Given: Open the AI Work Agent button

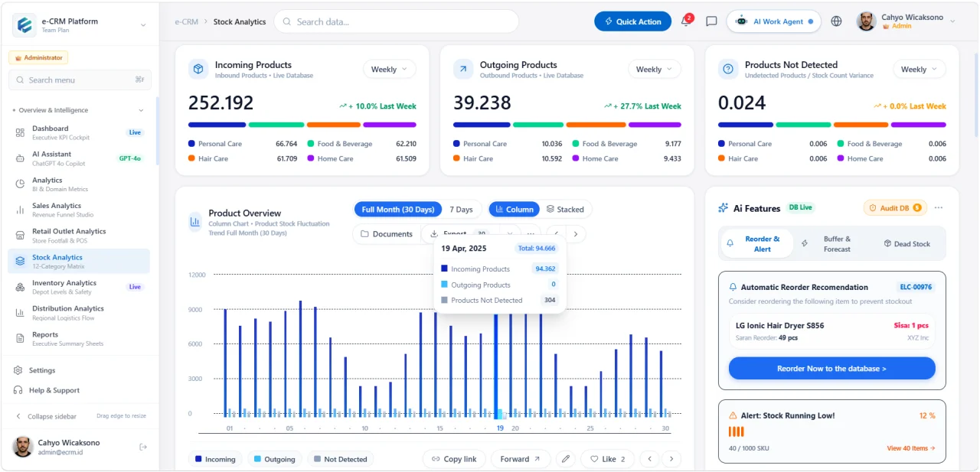Looking at the screenshot, I should [774, 21].
